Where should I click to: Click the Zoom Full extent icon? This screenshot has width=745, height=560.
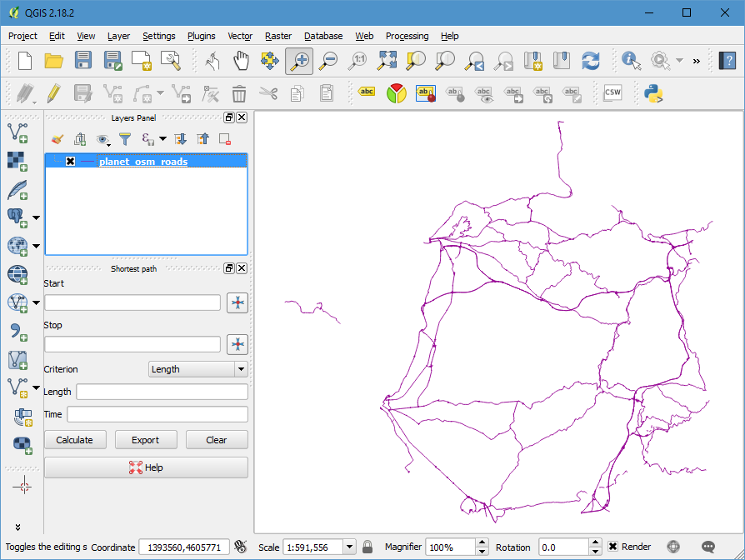[387, 61]
